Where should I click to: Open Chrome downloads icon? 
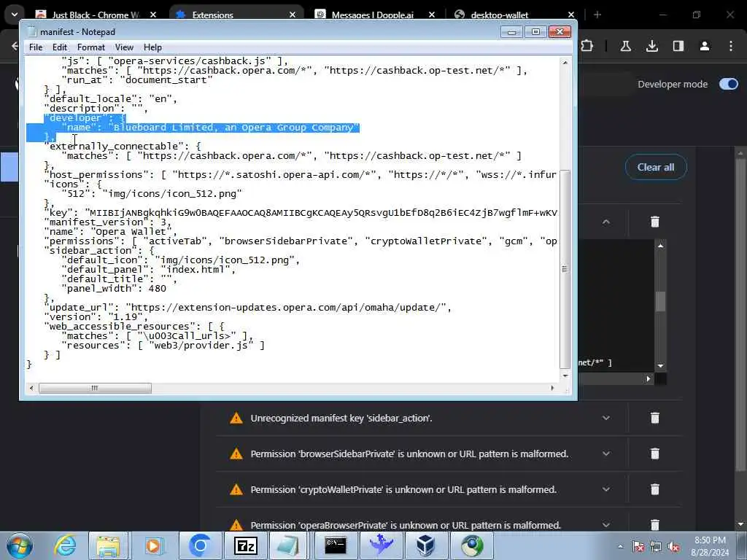(x=652, y=46)
